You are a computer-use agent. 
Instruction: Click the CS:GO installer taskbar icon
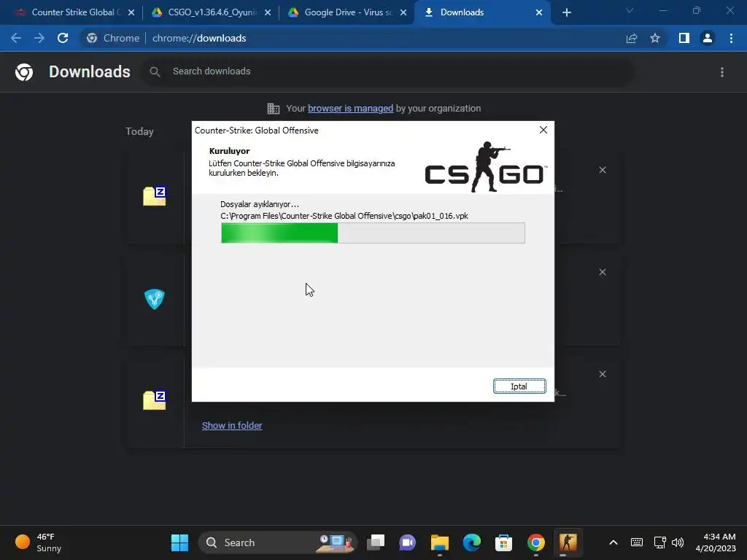[x=568, y=542]
